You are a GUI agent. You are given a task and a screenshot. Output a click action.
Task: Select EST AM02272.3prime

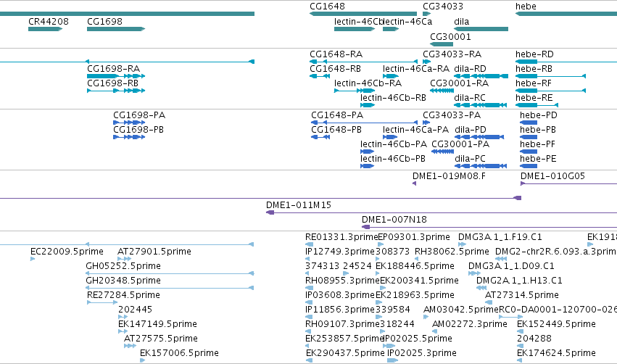point(434,331)
